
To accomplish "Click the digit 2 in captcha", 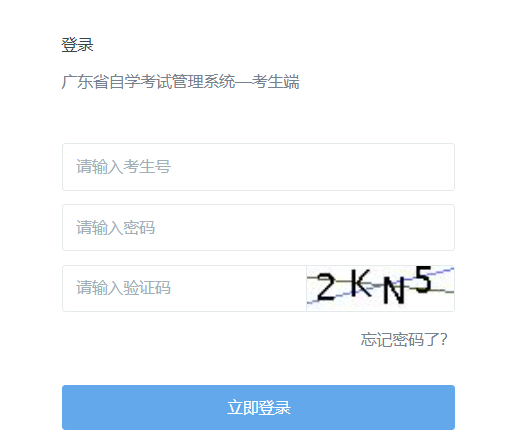I will (326, 287).
